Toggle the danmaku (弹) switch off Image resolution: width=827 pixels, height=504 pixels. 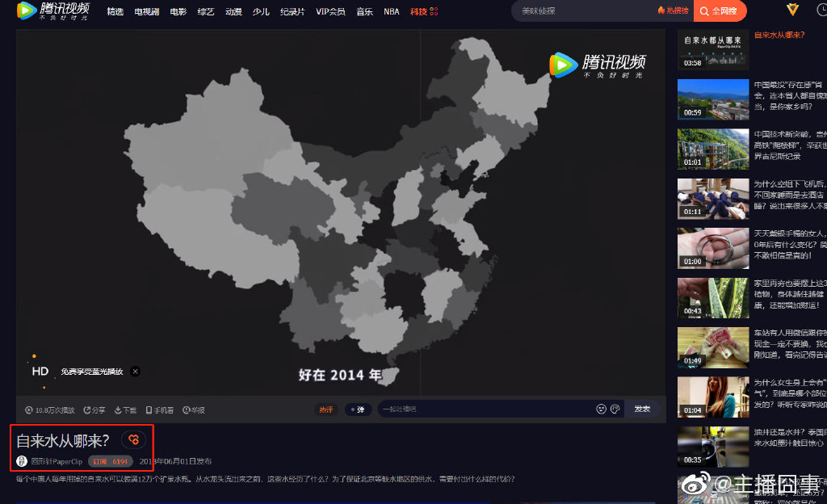tap(357, 409)
